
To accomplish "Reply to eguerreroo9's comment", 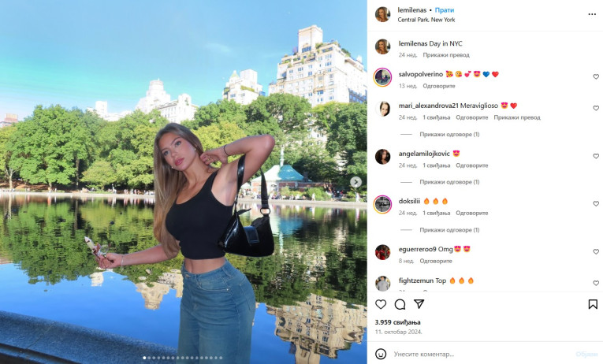I will [x=436, y=261].
